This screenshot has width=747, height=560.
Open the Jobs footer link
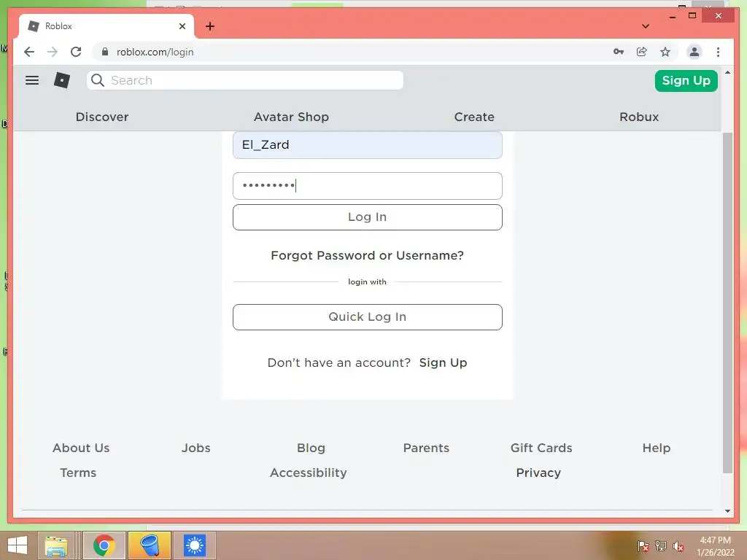point(196,448)
